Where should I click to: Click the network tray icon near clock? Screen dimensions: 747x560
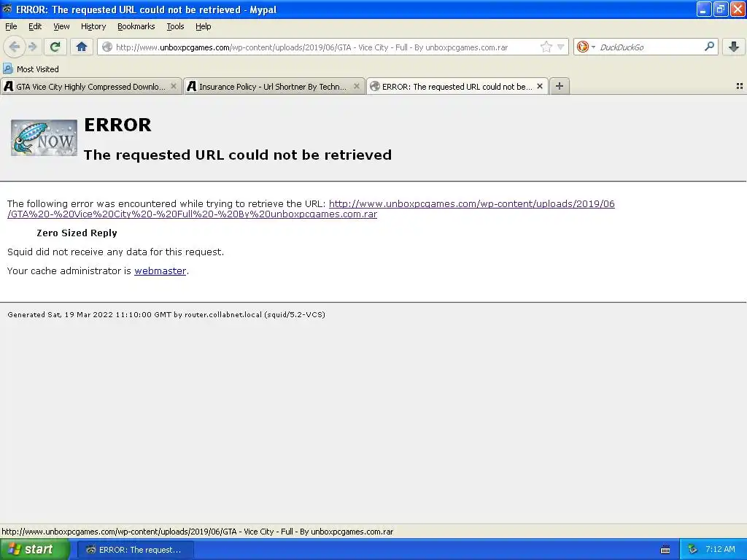point(692,550)
